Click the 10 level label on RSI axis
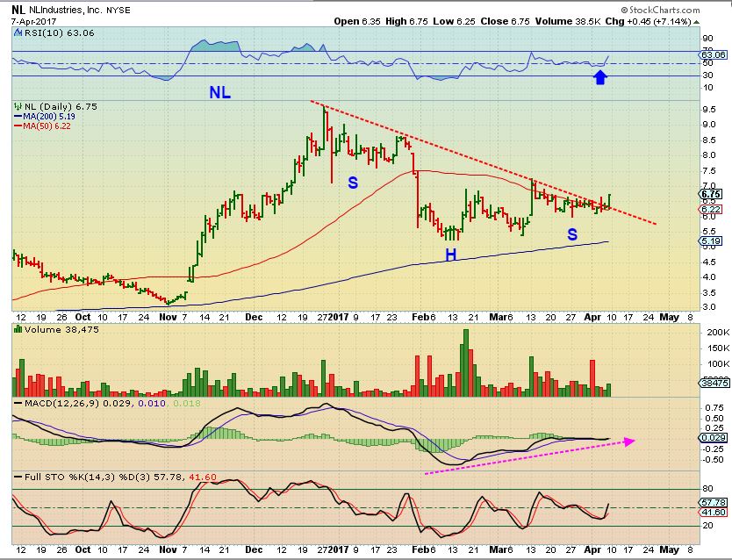The height and width of the screenshot is (560, 732). tap(707, 88)
